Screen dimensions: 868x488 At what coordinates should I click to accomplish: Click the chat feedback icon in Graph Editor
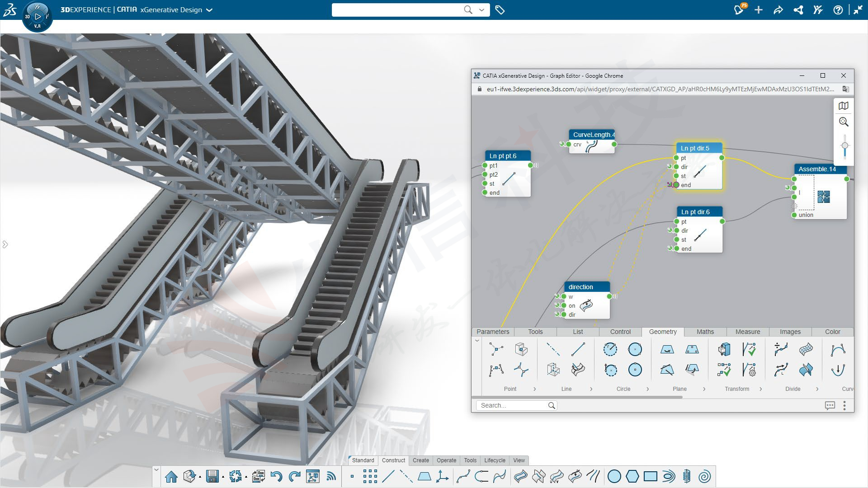coord(830,405)
